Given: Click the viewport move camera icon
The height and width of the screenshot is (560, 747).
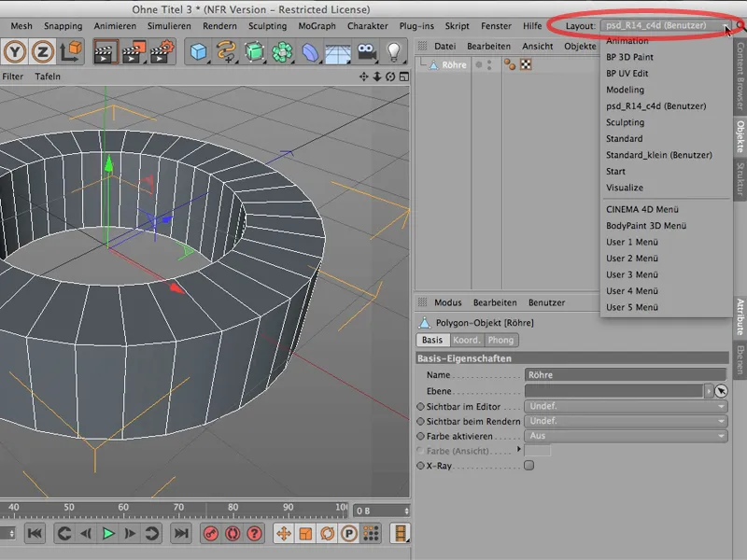Looking at the screenshot, I should pyautogui.click(x=364, y=77).
